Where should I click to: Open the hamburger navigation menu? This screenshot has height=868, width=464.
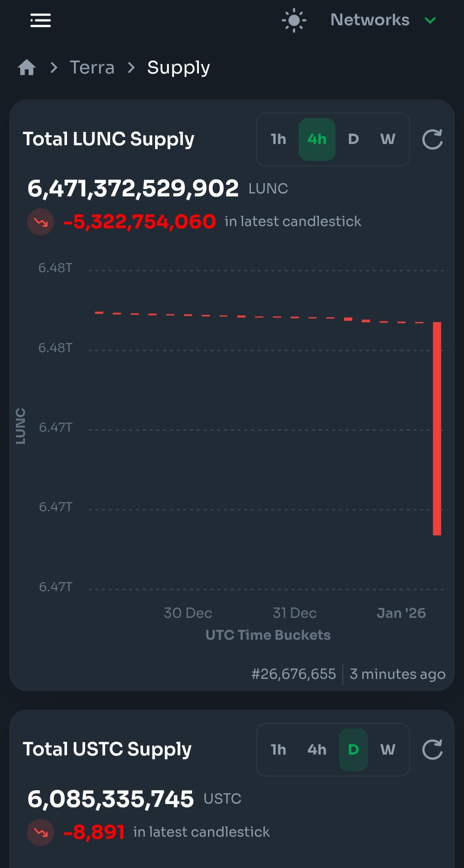point(40,20)
